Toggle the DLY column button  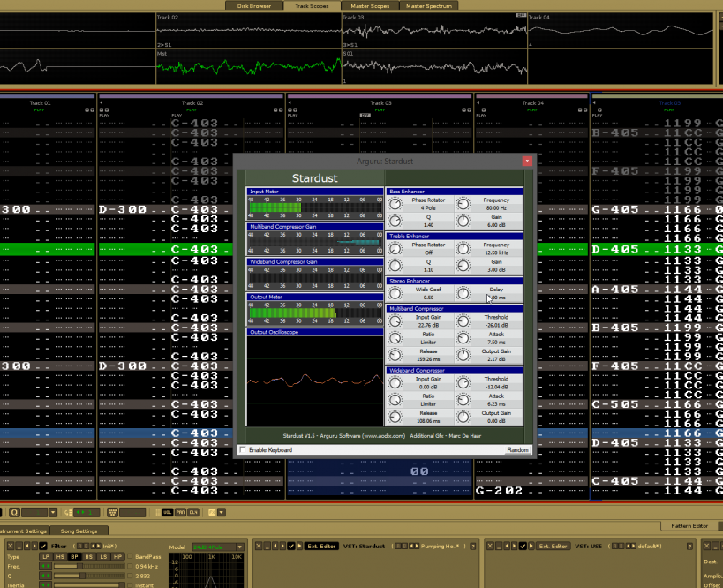tap(193, 512)
